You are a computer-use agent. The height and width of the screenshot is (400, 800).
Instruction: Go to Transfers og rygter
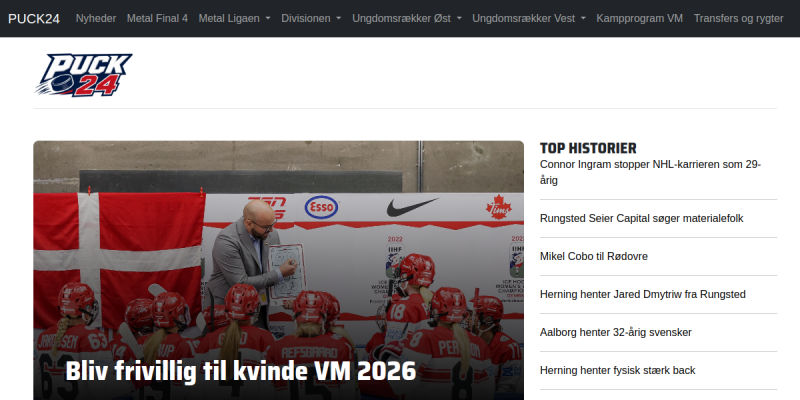coord(738,18)
